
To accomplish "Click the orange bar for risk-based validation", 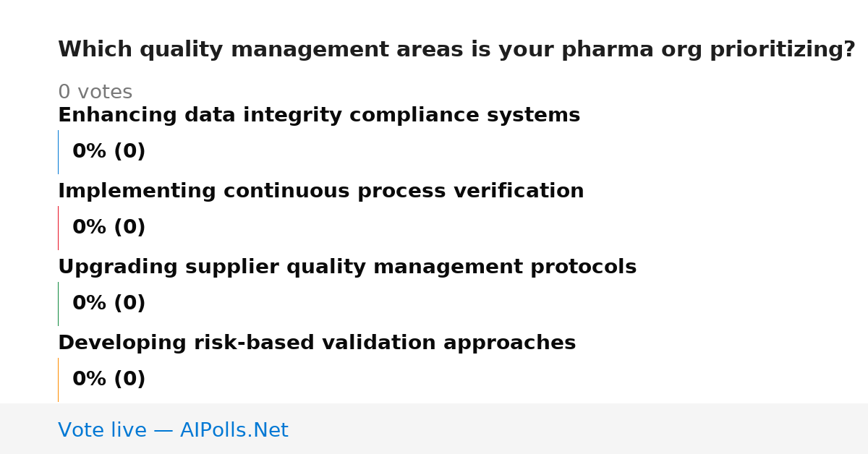I will pyautogui.click(x=58, y=380).
